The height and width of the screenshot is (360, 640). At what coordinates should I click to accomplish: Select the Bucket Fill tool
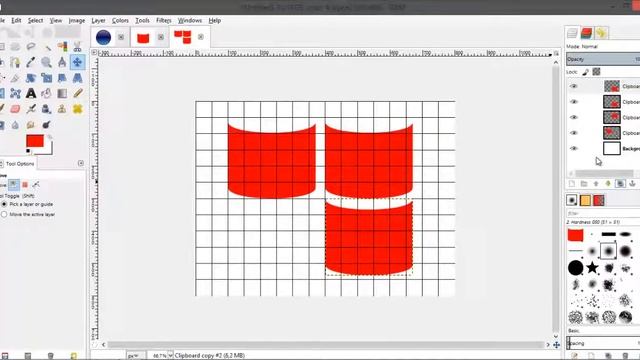(x=47, y=93)
